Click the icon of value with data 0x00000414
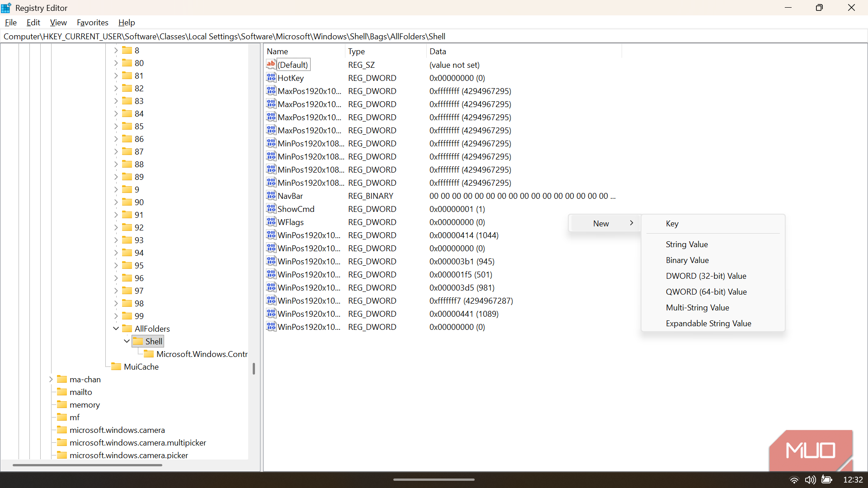The width and height of the screenshot is (868, 488). pos(271,235)
